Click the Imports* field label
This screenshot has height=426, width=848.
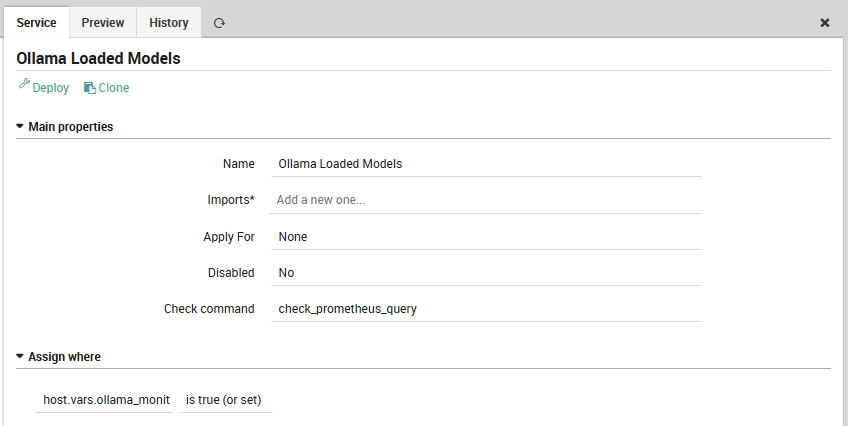(224, 200)
